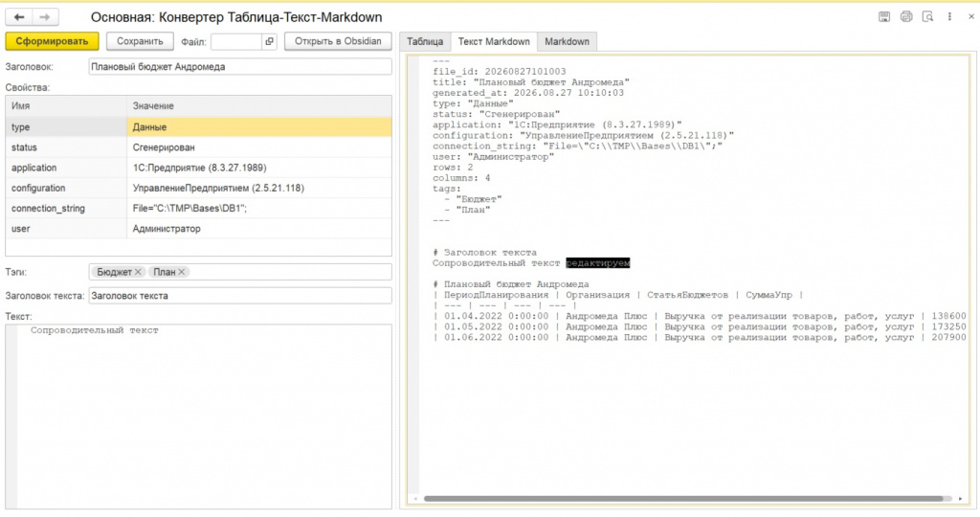The width and height of the screenshot is (980, 517).
Task: Switch to the Таблица tab
Action: (425, 42)
